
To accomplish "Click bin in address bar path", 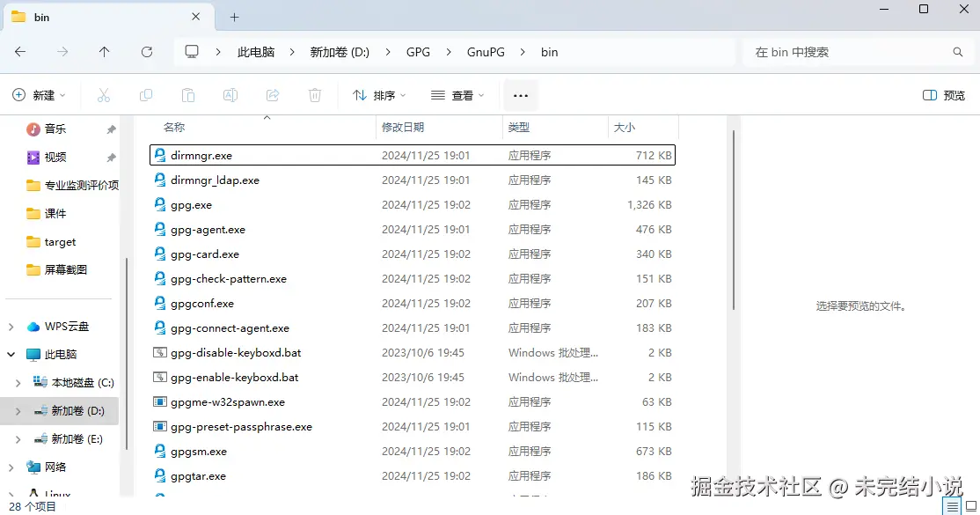I will [x=549, y=52].
